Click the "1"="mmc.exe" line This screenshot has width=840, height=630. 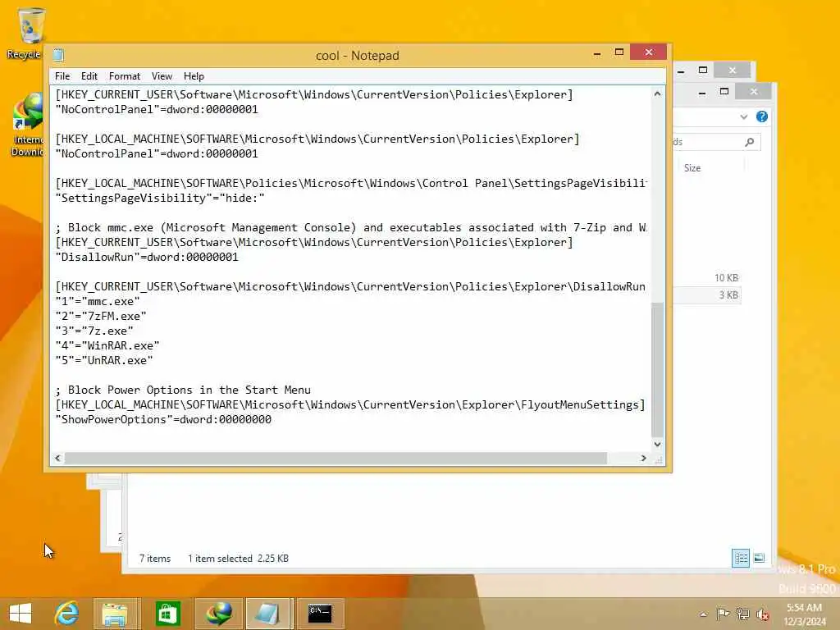coord(98,301)
